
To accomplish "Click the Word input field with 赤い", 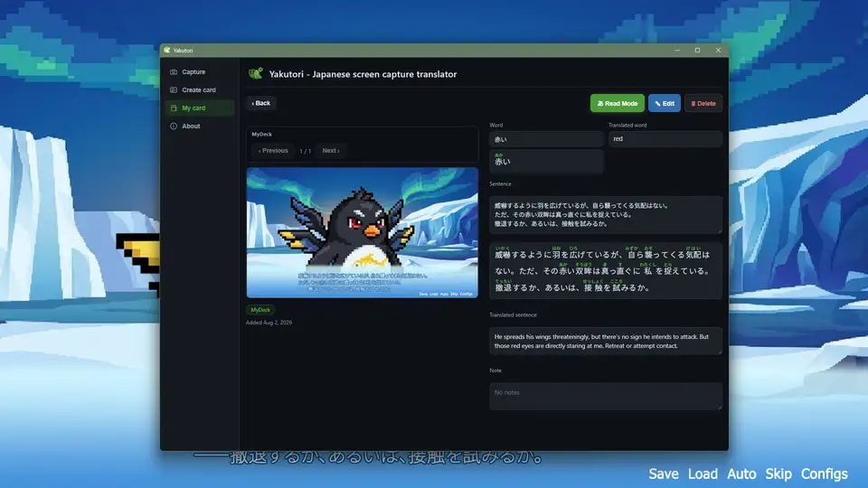I will (x=546, y=139).
